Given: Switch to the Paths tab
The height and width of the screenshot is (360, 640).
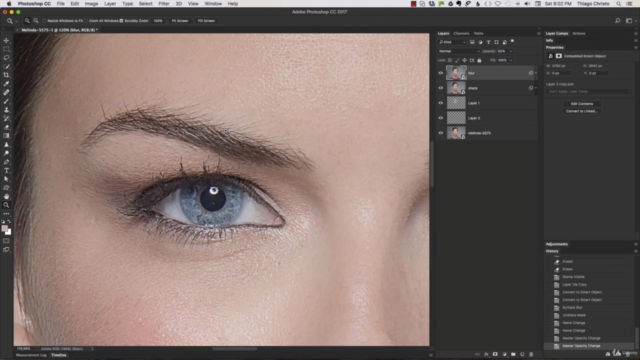Looking at the screenshot, I should coord(478,33).
